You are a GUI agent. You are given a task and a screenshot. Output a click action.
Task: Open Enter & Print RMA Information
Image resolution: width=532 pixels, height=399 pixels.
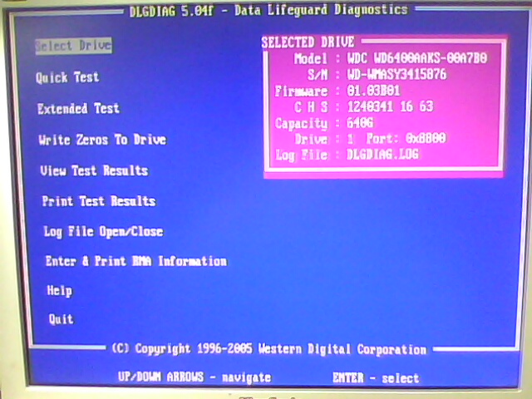point(136,261)
